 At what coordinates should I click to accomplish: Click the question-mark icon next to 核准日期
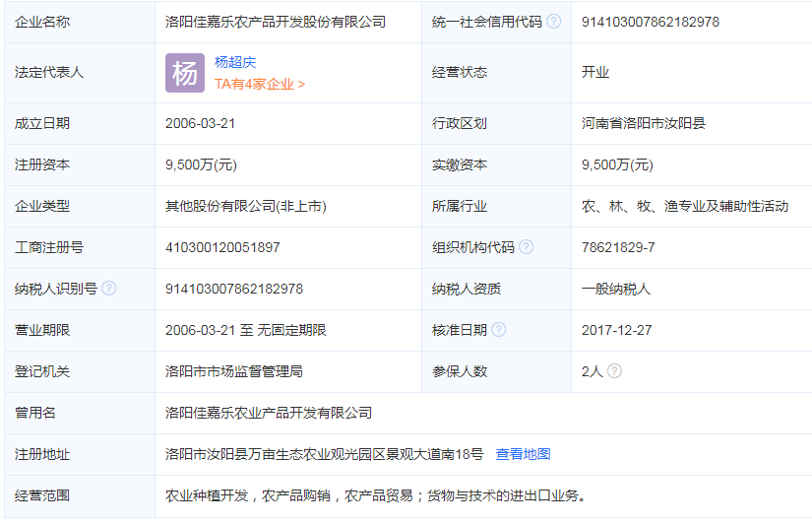pyautogui.click(x=498, y=330)
